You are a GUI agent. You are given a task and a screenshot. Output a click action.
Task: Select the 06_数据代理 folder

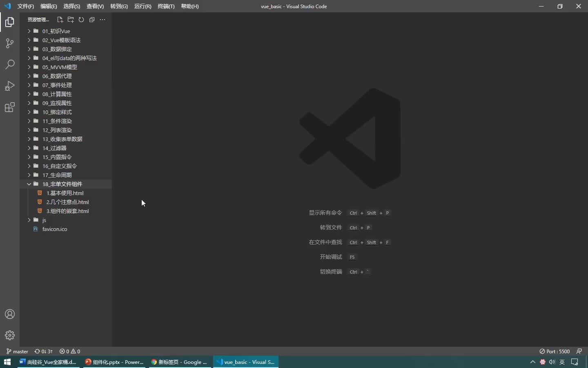pos(66,76)
